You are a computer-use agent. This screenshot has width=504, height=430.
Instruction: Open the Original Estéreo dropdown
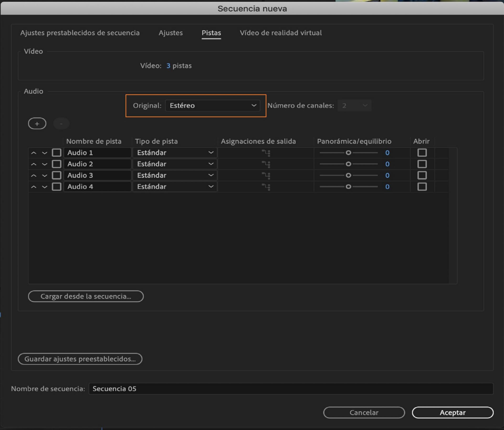click(213, 105)
